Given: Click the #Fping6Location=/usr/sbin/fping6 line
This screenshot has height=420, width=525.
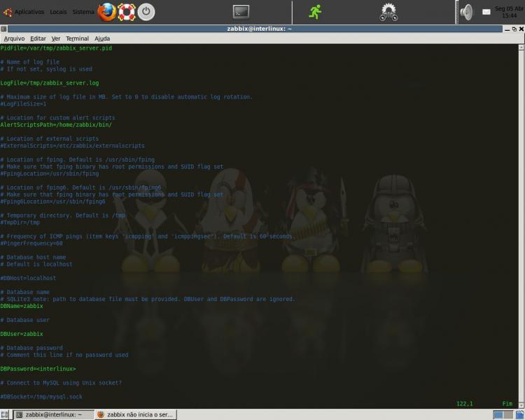Looking at the screenshot, I should pyautogui.click(x=53, y=202).
